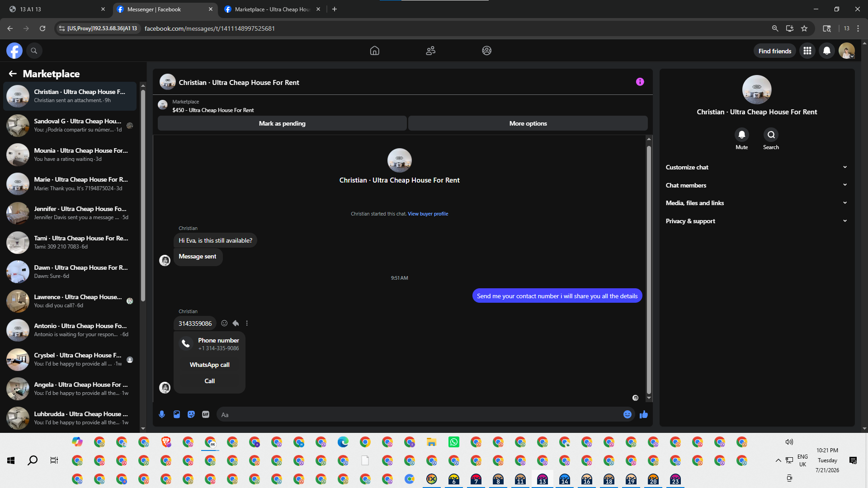Click the Mark as pending button

(x=282, y=123)
